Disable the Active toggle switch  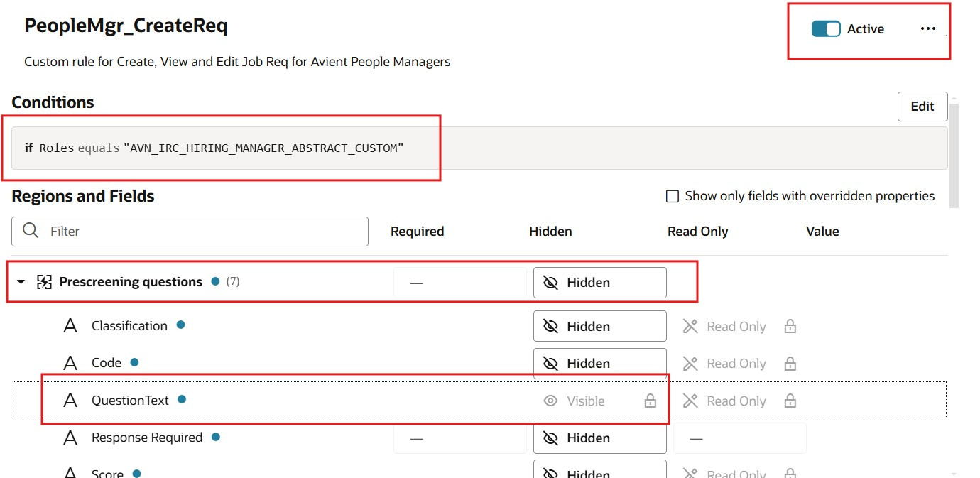[x=824, y=29]
